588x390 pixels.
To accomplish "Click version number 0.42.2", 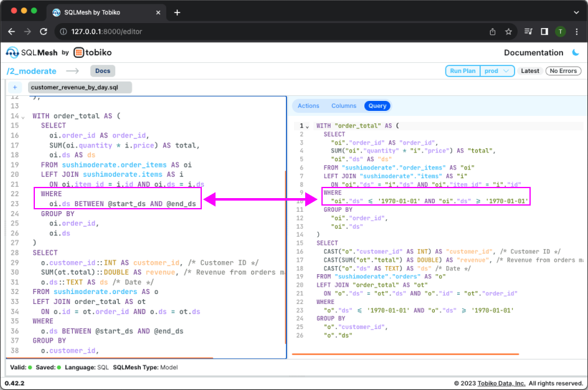I will tap(14, 383).
